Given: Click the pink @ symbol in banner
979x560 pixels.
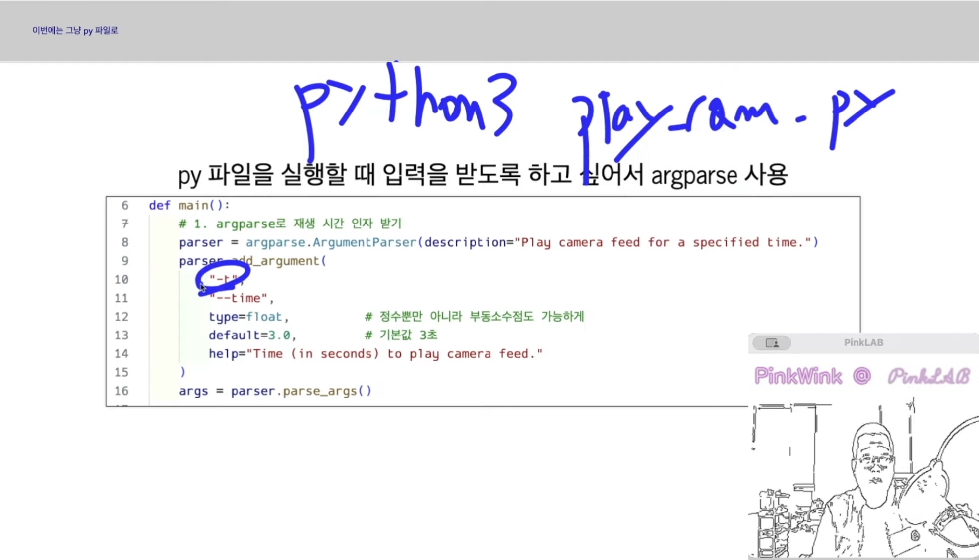Looking at the screenshot, I should [x=862, y=376].
